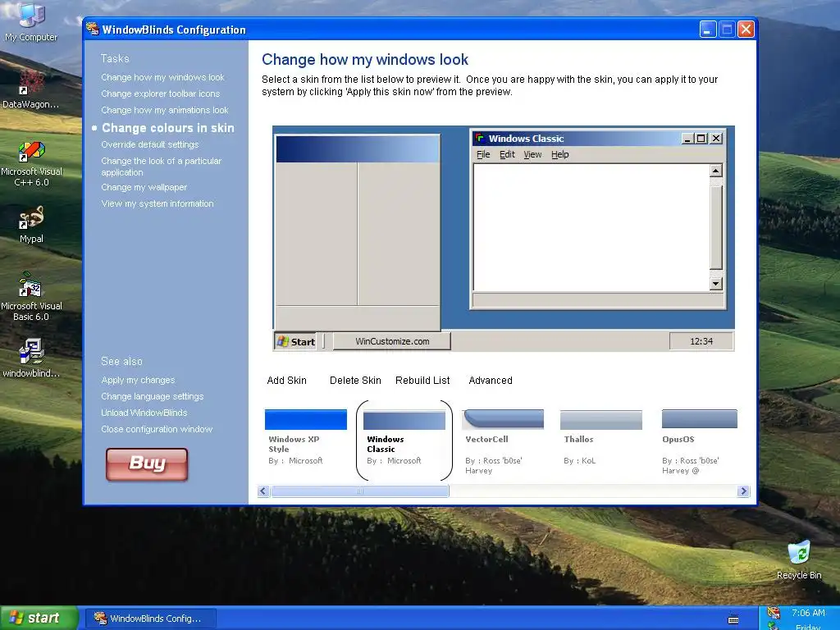Image resolution: width=840 pixels, height=630 pixels.
Task: Click Add Skin
Action: click(286, 381)
